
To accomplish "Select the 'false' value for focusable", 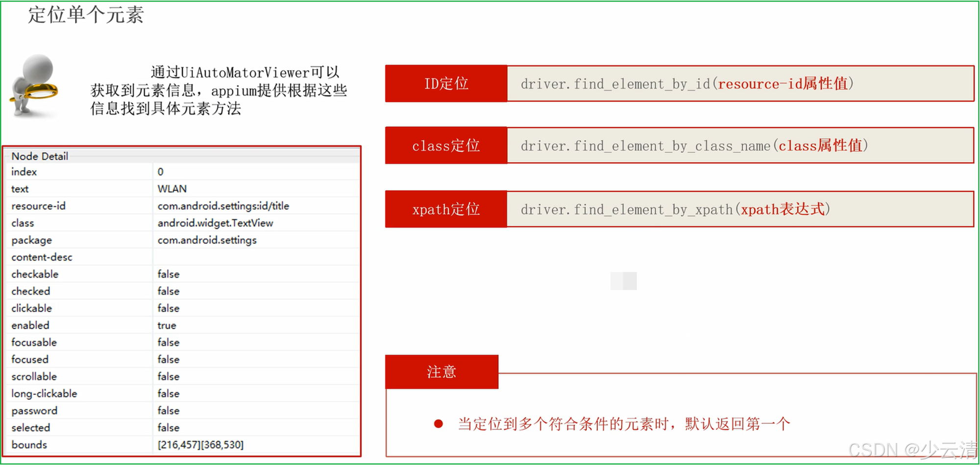I will (x=169, y=343).
